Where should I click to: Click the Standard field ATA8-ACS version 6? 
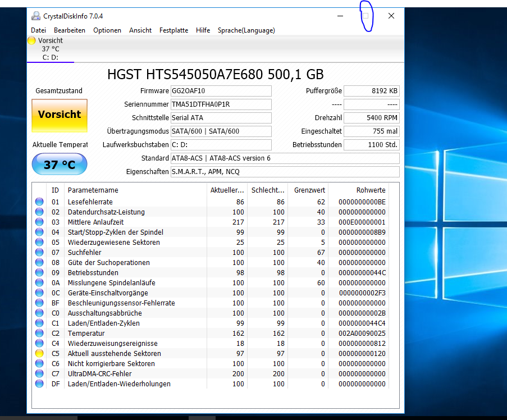point(285,158)
